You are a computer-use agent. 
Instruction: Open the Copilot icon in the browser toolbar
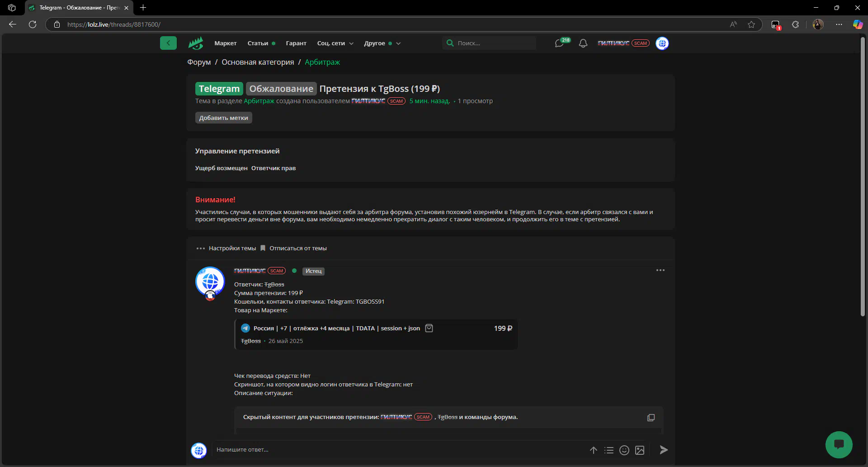tap(857, 24)
